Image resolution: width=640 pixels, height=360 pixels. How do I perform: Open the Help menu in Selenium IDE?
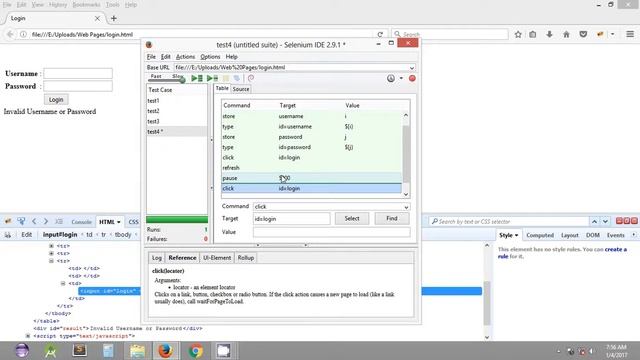(231, 57)
